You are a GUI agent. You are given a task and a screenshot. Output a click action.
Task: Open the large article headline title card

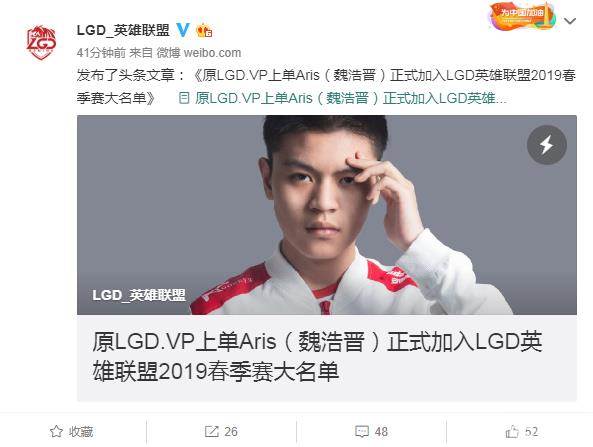point(327,358)
